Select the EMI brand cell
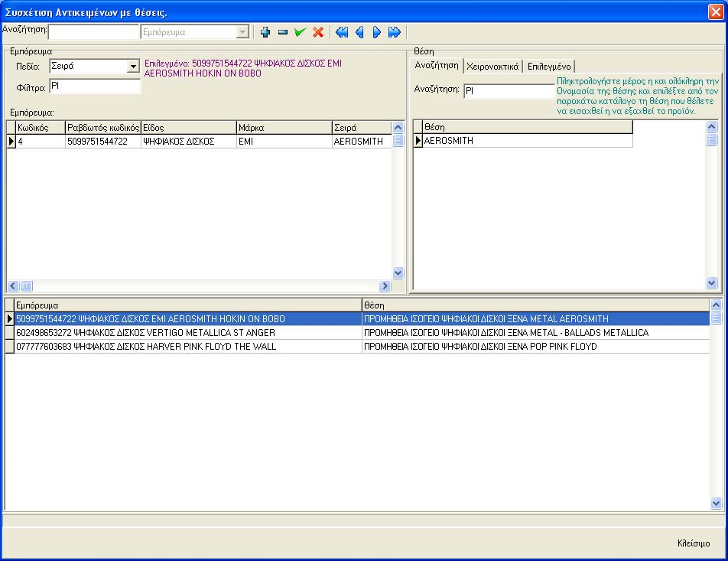This screenshot has width=728, height=561. [284, 142]
